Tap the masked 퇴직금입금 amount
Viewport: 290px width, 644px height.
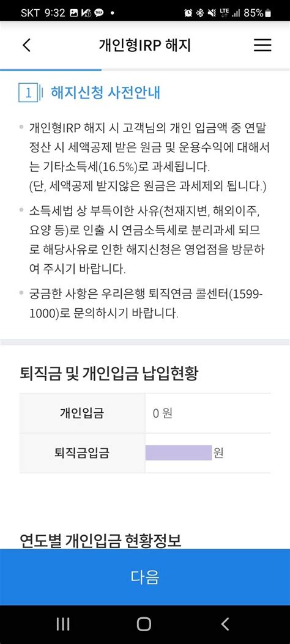(179, 453)
